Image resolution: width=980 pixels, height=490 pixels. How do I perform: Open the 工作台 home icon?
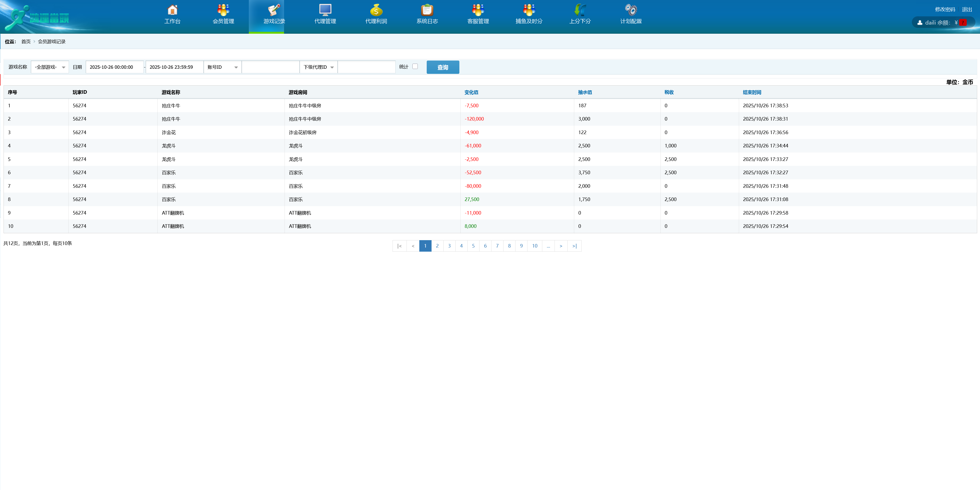pos(172,10)
